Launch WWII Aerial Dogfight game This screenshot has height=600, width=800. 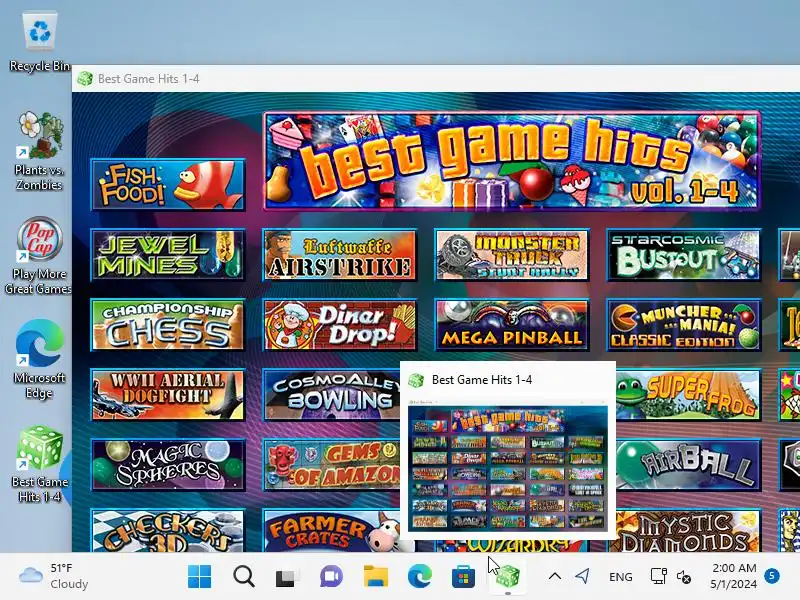[168, 395]
